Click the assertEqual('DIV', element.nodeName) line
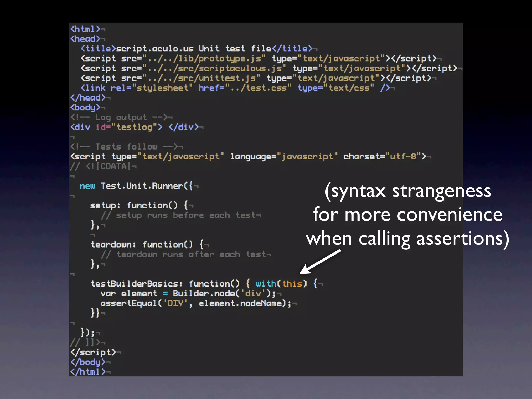 (196, 303)
